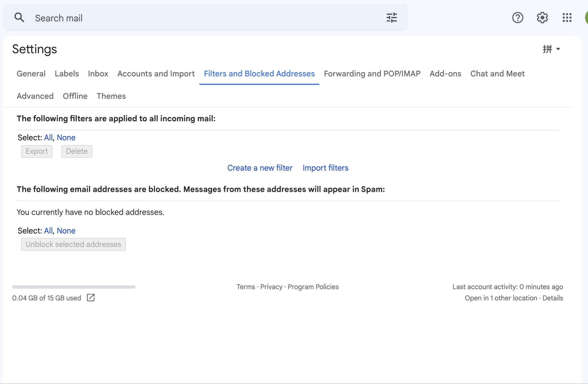
Task: Open the Labels settings tab
Action: click(x=67, y=74)
